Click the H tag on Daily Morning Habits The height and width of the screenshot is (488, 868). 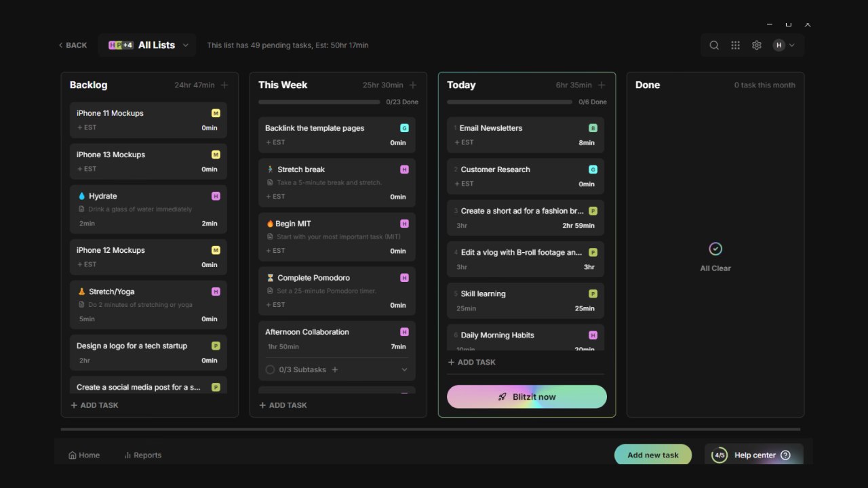pyautogui.click(x=593, y=335)
